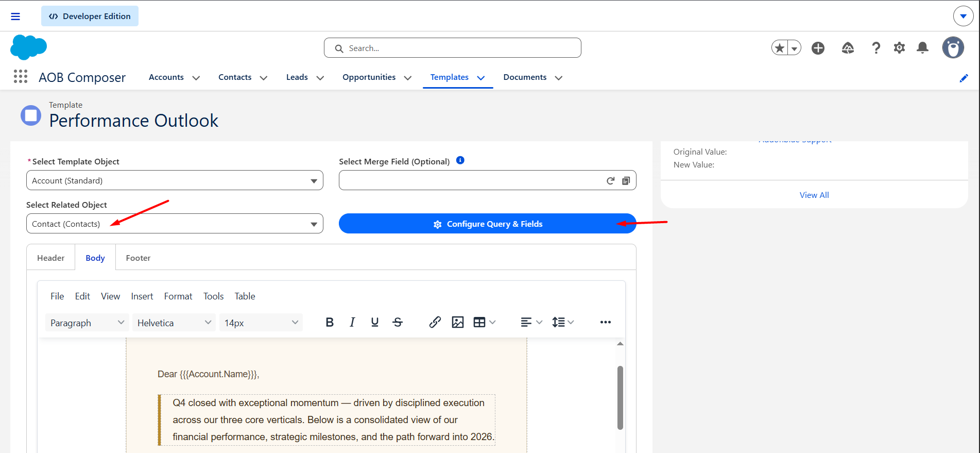Apply strikethrough formatting
The image size is (980, 453).
(x=398, y=322)
